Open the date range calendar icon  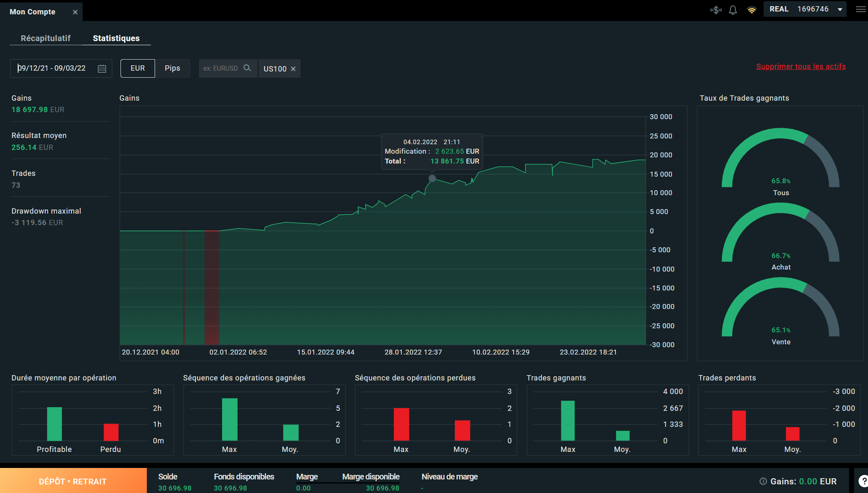tap(102, 69)
